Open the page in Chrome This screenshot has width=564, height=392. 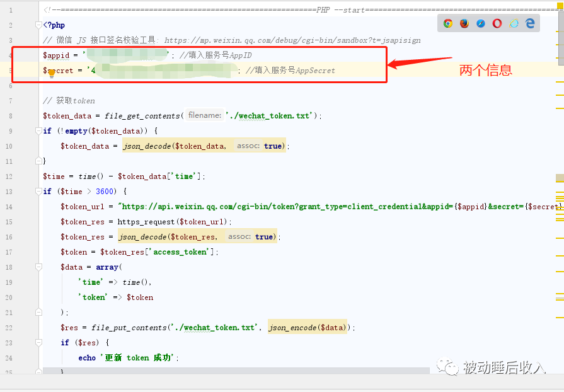pos(447,23)
